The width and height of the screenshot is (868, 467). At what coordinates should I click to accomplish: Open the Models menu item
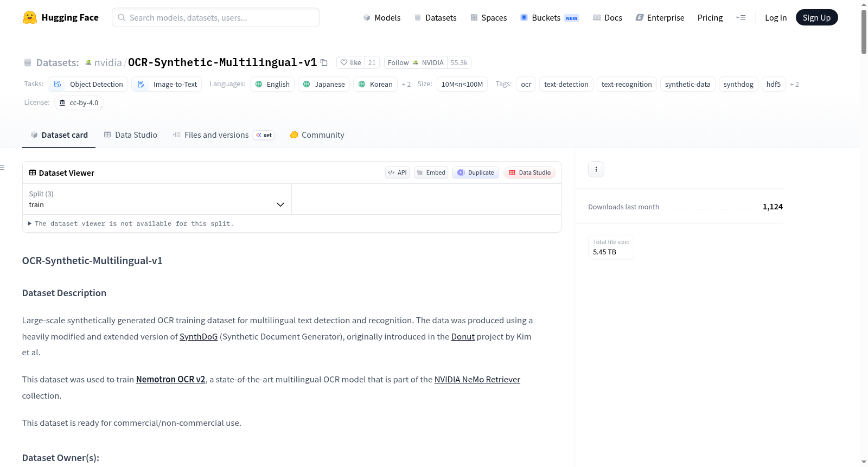(382, 17)
